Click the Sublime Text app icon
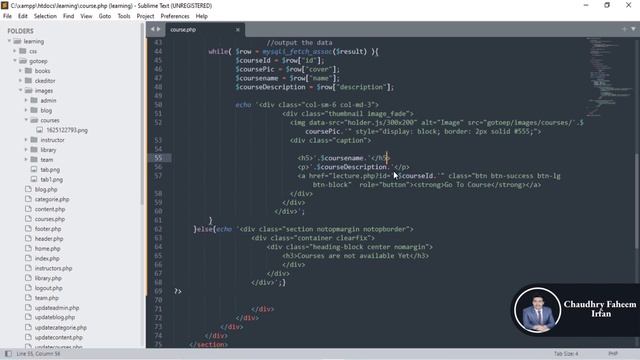The image size is (640, 360). click(x=5, y=5)
